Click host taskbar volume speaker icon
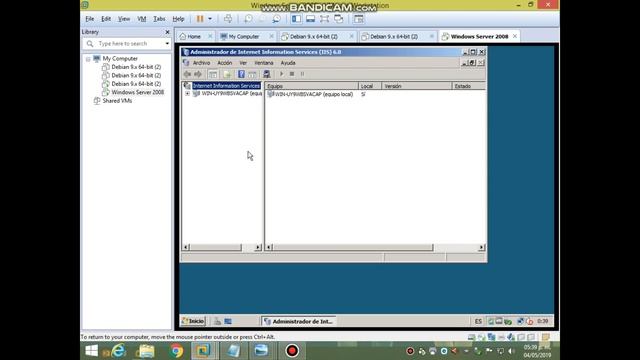The image size is (640, 360). (x=511, y=351)
